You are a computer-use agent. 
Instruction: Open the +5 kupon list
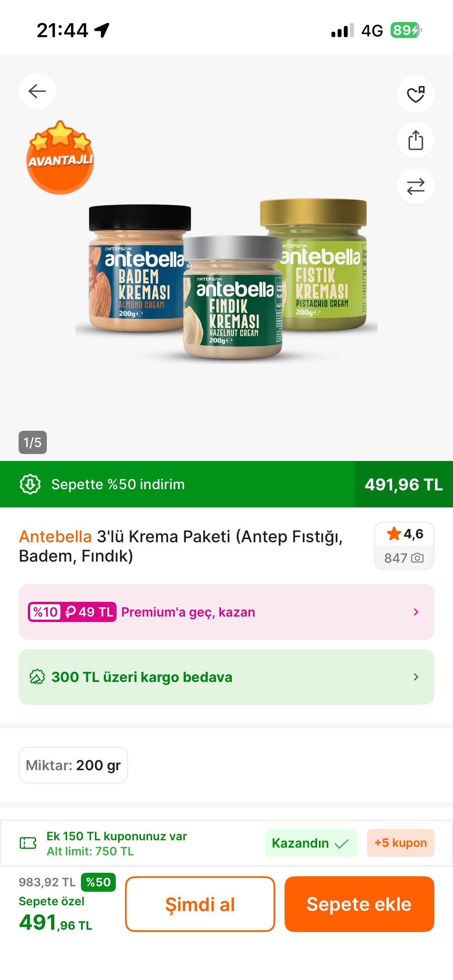(400, 843)
